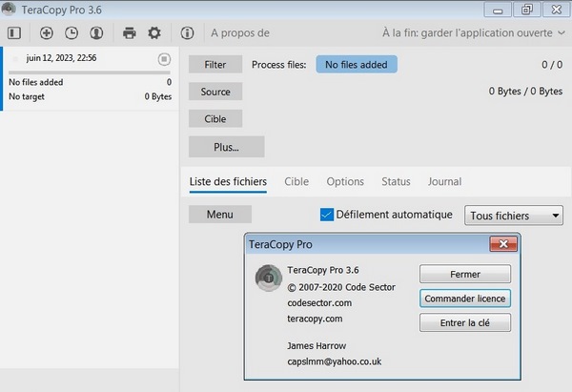
Task: Open the Status tab
Action: [396, 182]
